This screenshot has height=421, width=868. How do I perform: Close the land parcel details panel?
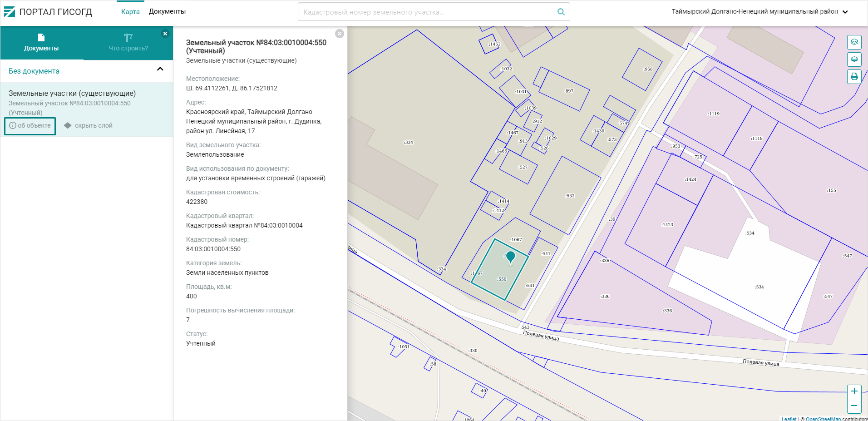pyautogui.click(x=340, y=34)
